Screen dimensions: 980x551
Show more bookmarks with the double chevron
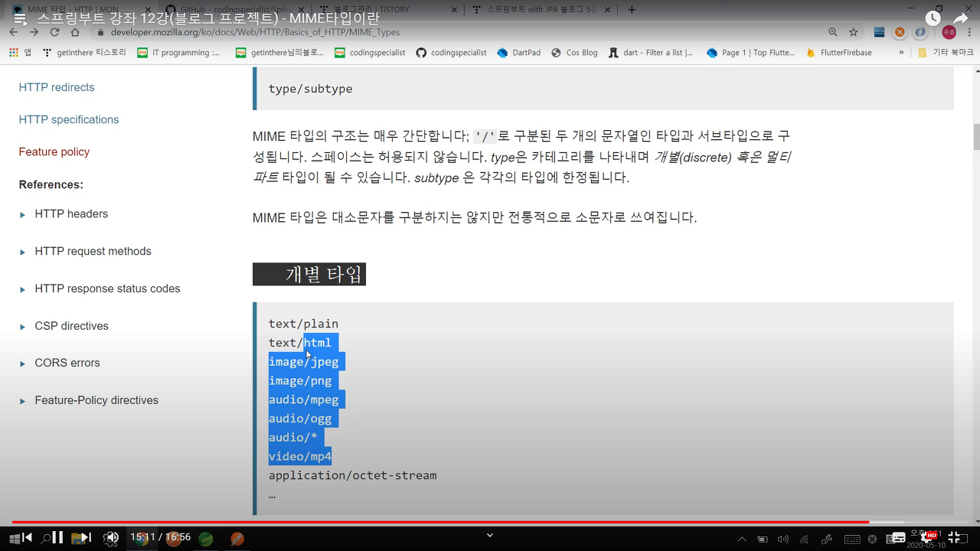[901, 53]
